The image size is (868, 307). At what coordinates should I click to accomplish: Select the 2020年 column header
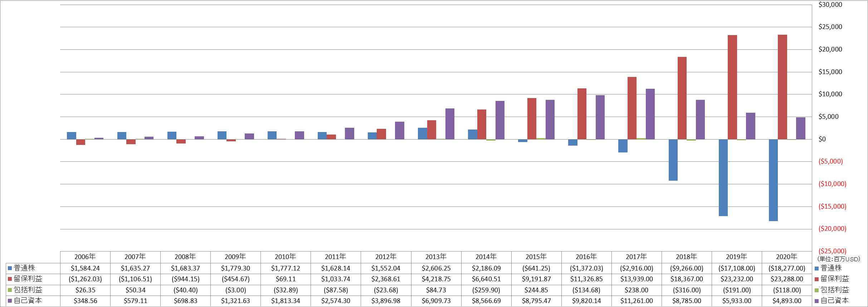click(787, 257)
